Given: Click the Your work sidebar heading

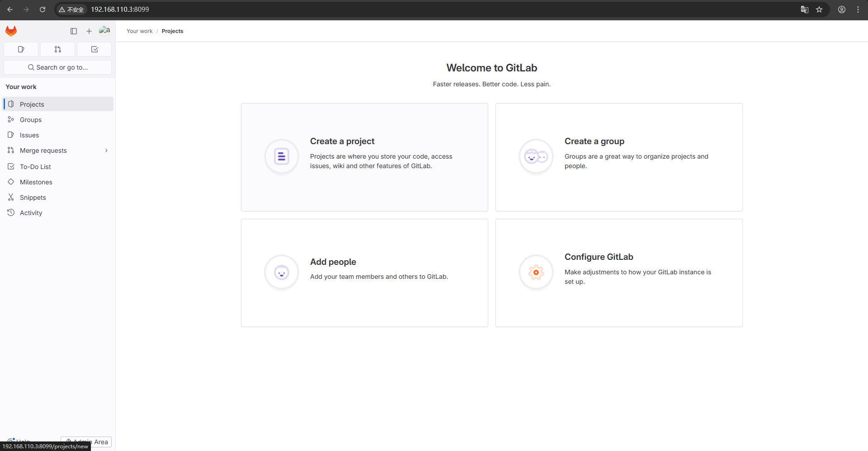Looking at the screenshot, I should [21, 87].
